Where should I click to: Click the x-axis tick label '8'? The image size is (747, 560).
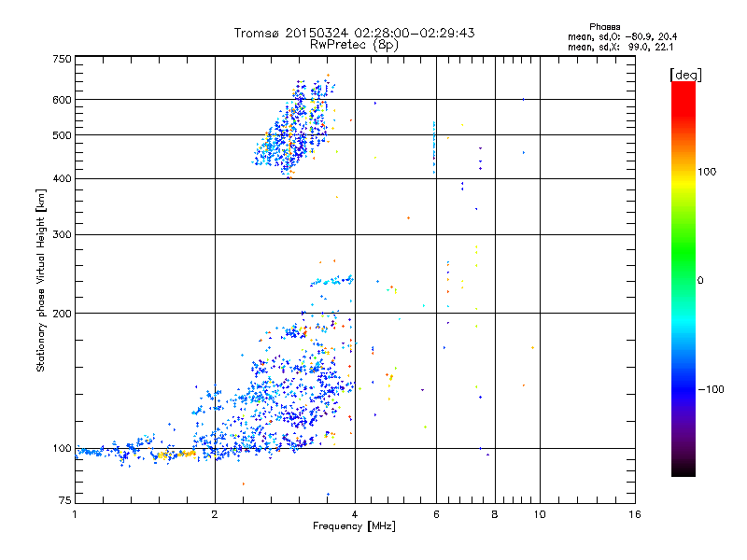click(x=495, y=514)
